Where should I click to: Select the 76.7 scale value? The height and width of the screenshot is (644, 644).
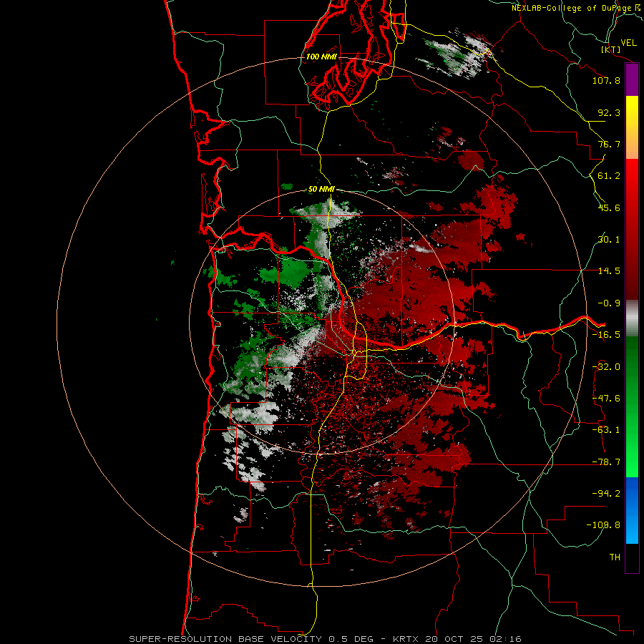(x=609, y=144)
